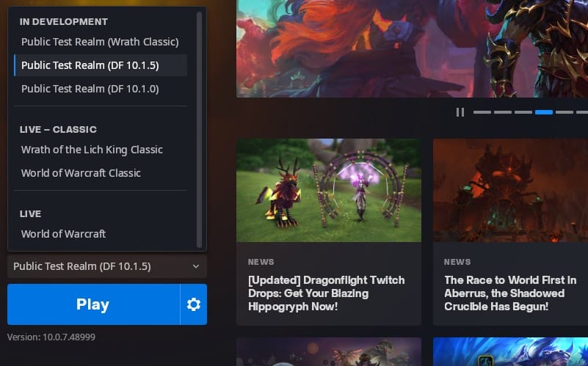Image resolution: width=588 pixels, height=366 pixels.
Task: Select Public Test Realm (DF 10.1.5) in list
Action: [100, 65]
